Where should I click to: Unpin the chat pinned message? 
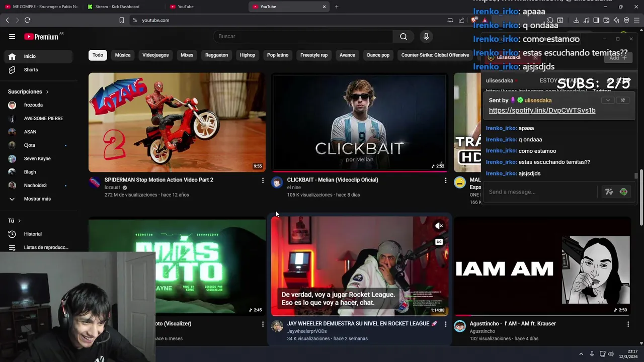[623, 100]
